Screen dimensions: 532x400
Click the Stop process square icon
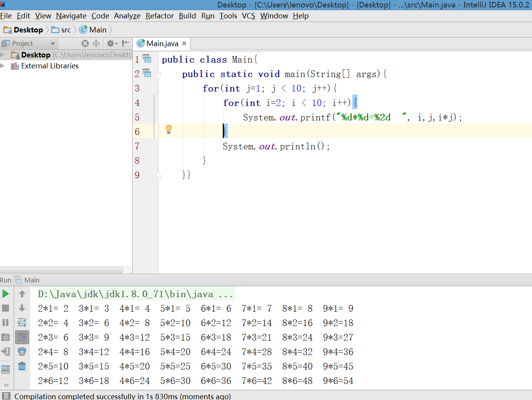[5, 308]
